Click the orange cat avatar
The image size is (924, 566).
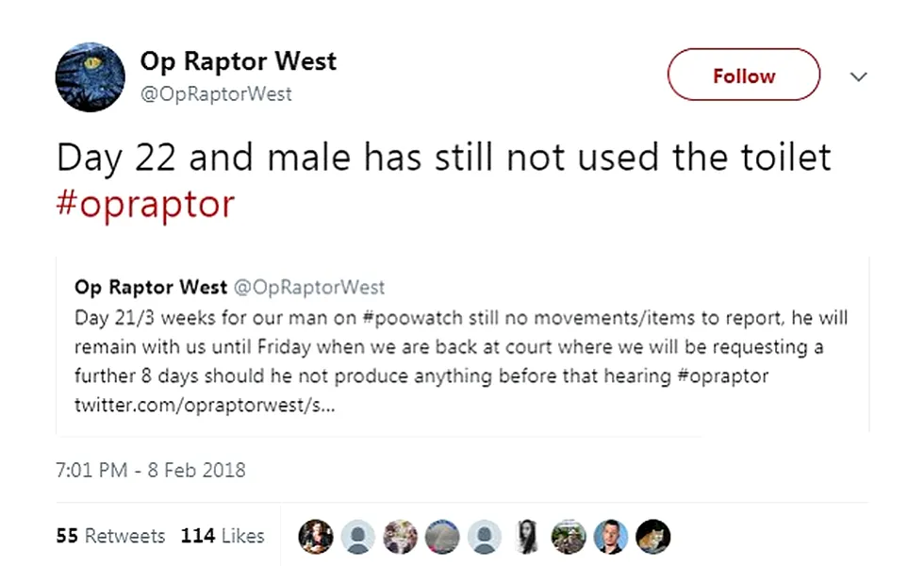pyautogui.click(x=652, y=536)
